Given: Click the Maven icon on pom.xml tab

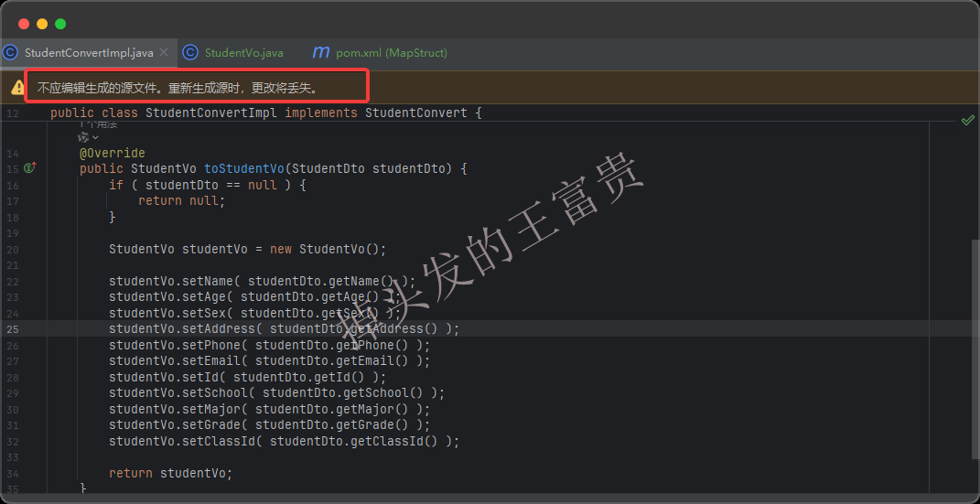Looking at the screenshot, I should point(320,52).
